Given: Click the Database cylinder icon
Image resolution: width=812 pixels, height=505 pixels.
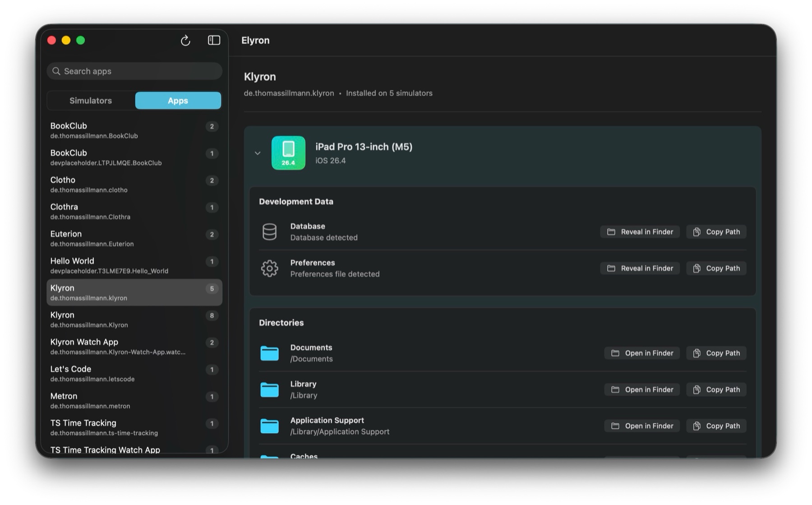Looking at the screenshot, I should tap(269, 232).
